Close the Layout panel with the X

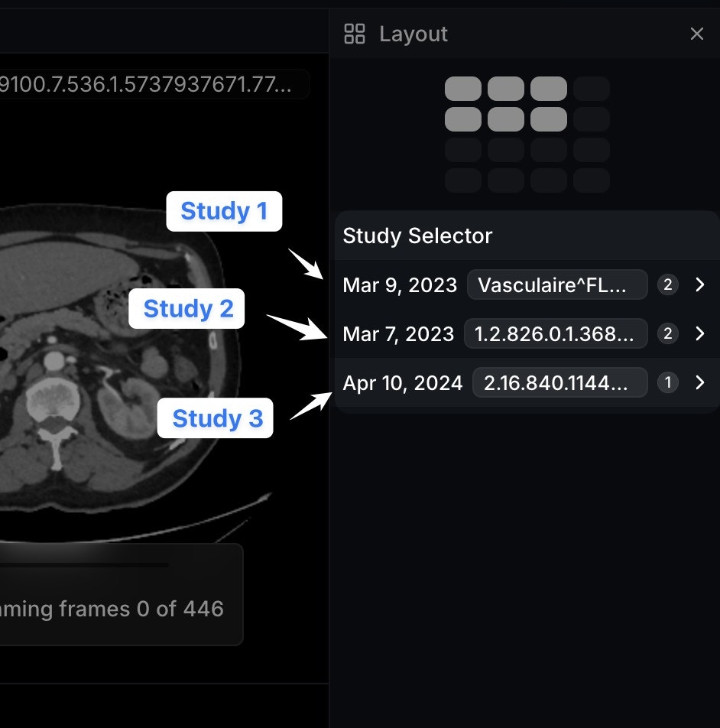coord(697,34)
